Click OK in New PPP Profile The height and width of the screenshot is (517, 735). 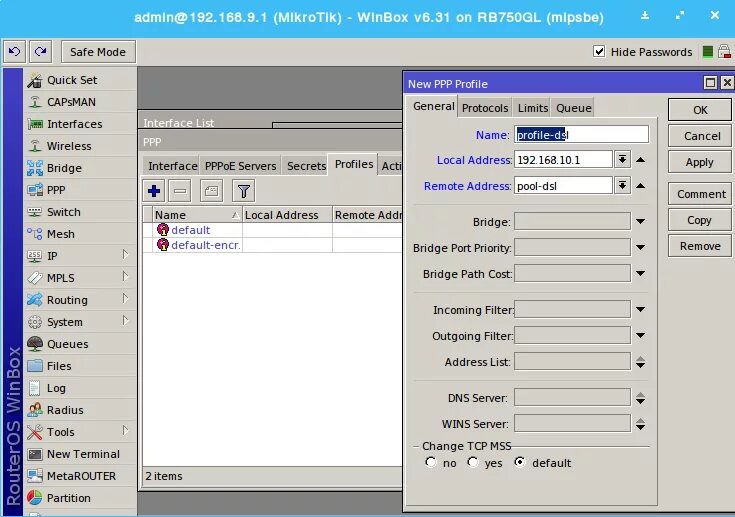pyautogui.click(x=700, y=110)
